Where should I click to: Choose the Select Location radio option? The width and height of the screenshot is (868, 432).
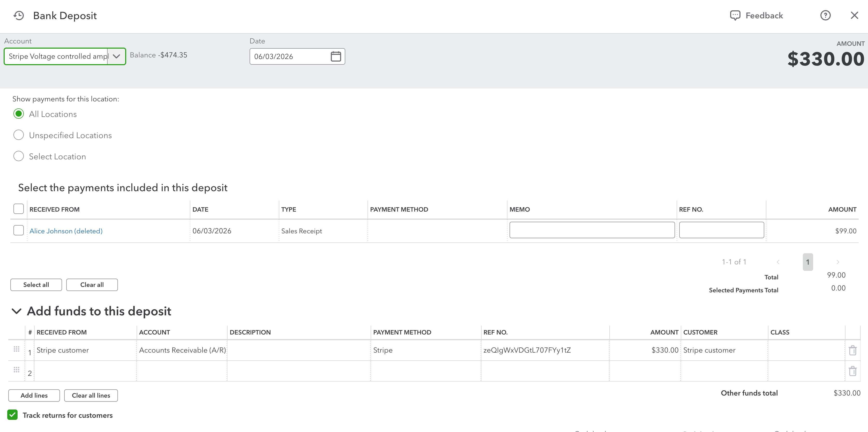19,156
